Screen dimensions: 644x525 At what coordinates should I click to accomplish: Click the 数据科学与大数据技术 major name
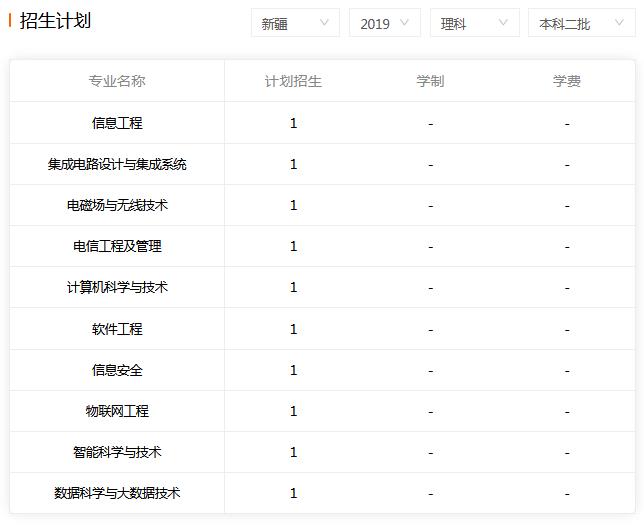(117, 493)
